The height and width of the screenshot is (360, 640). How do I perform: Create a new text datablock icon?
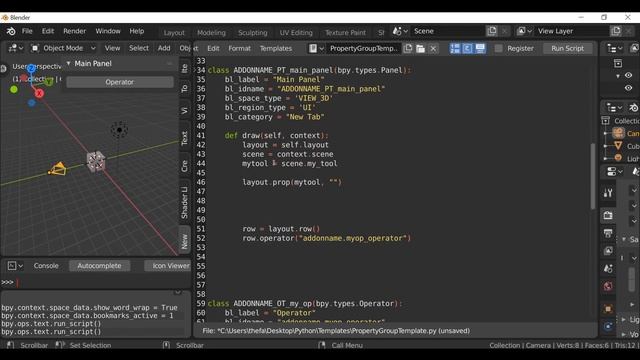(x=408, y=49)
